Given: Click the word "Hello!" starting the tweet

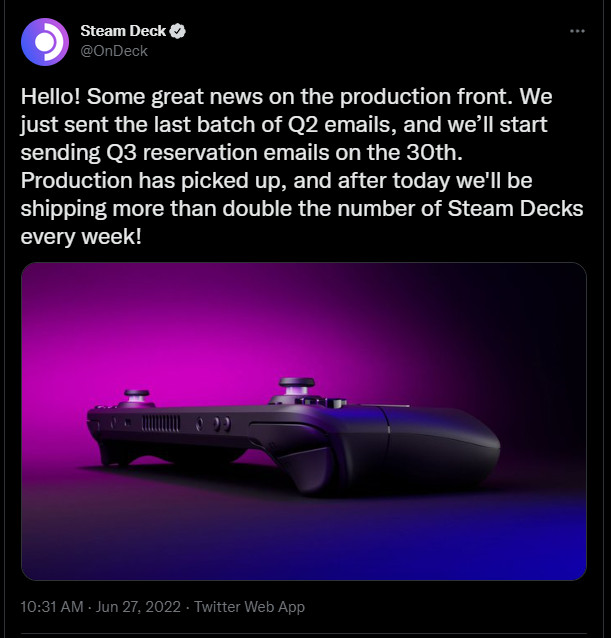Looking at the screenshot, I should coord(52,102).
